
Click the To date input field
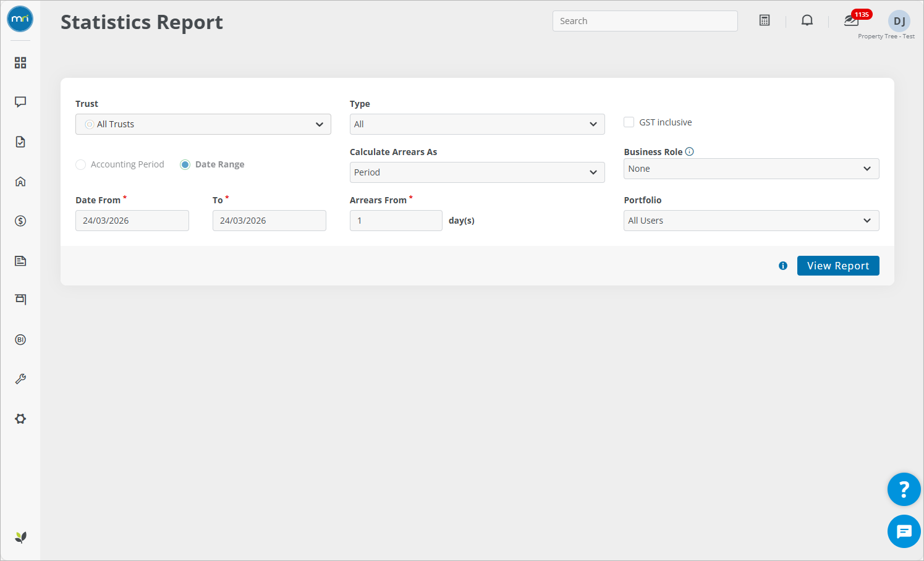[x=269, y=221]
